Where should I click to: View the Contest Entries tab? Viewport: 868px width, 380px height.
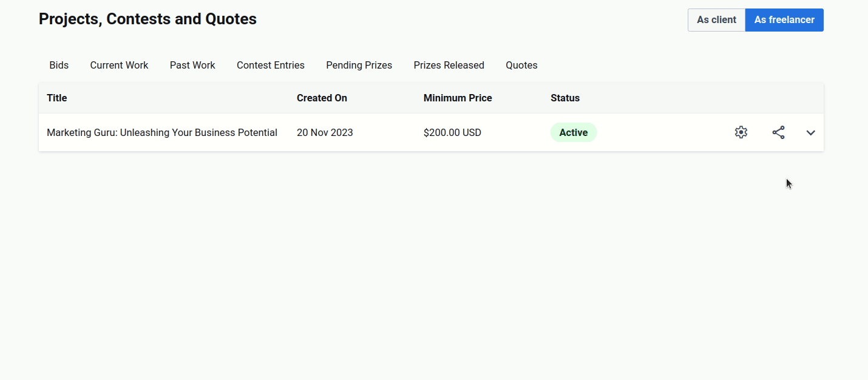(271, 66)
